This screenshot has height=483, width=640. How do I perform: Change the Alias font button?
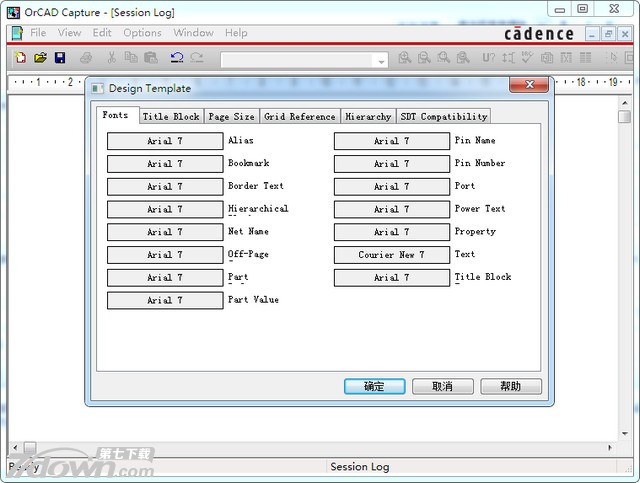[165, 141]
